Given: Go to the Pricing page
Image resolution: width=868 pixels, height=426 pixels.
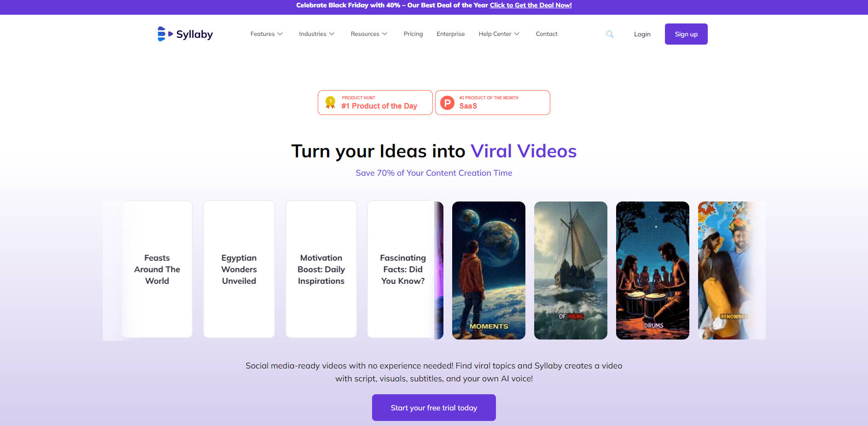Looking at the screenshot, I should pos(413,34).
